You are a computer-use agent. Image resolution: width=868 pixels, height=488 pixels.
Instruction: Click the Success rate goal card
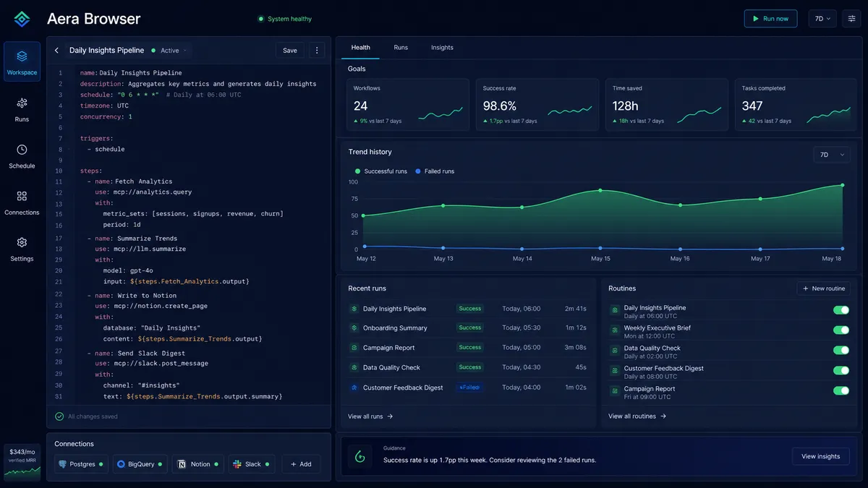click(x=537, y=105)
